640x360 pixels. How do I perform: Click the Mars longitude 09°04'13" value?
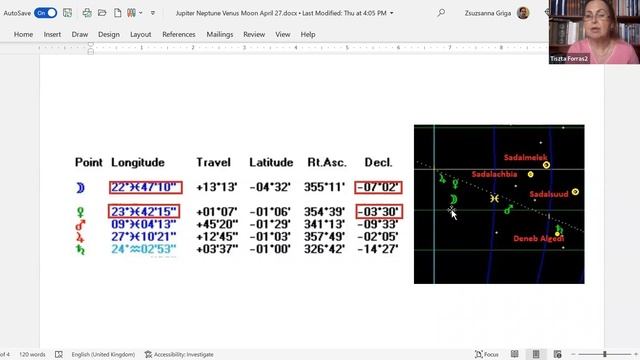144,224
